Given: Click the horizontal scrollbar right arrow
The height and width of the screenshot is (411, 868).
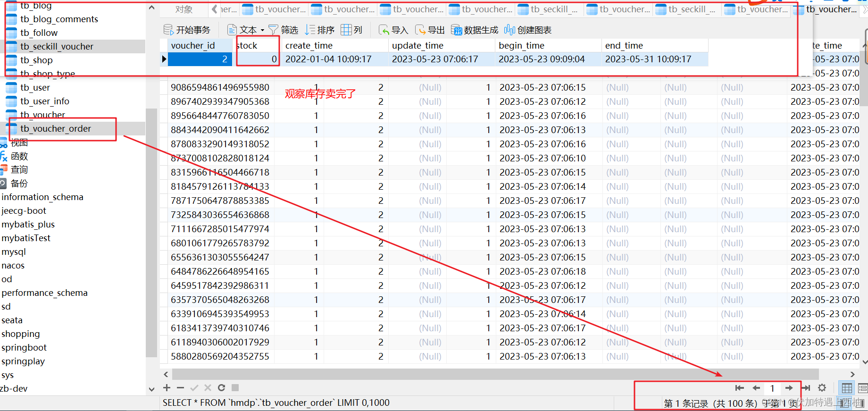Looking at the screenshot, I should tap(852, 374).
